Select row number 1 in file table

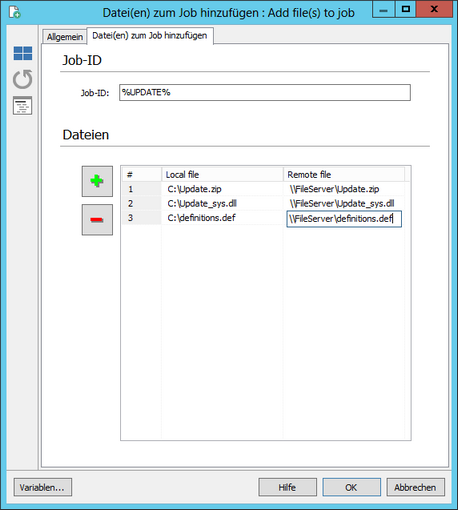point(142,189)
